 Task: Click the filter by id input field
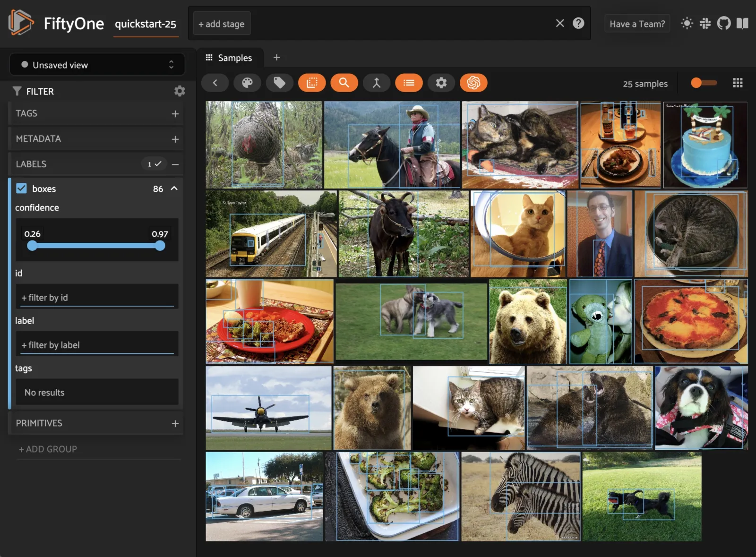pyautogui.click(x=97, y=298)
